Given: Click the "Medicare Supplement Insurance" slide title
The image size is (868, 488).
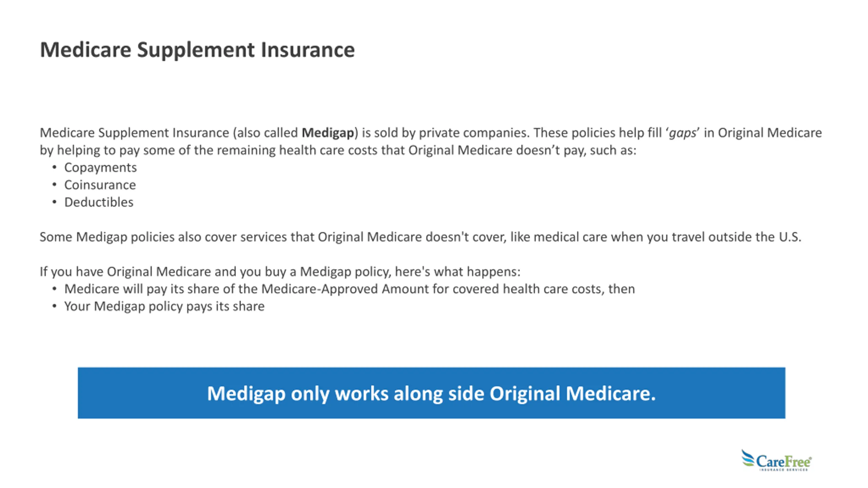Looking at the screenshot, I should pos(197,50).
